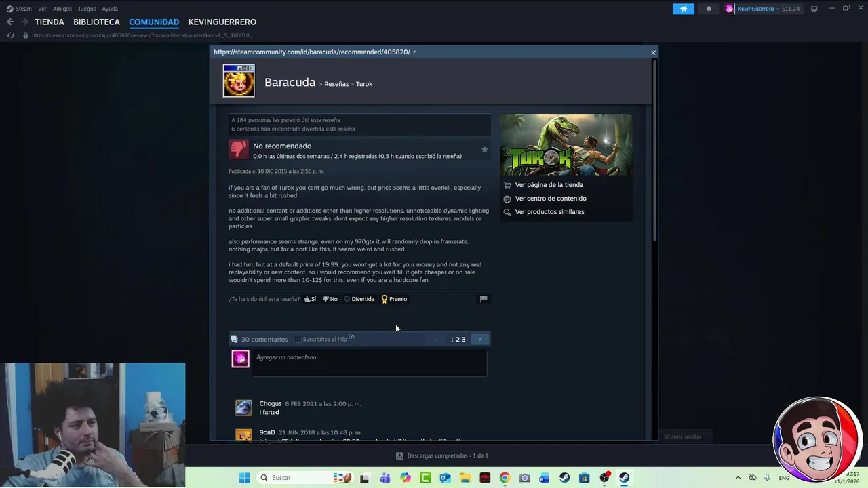Open Camera app from the taskbar
This screenshot has height=488, width=868.
(524, 478)
